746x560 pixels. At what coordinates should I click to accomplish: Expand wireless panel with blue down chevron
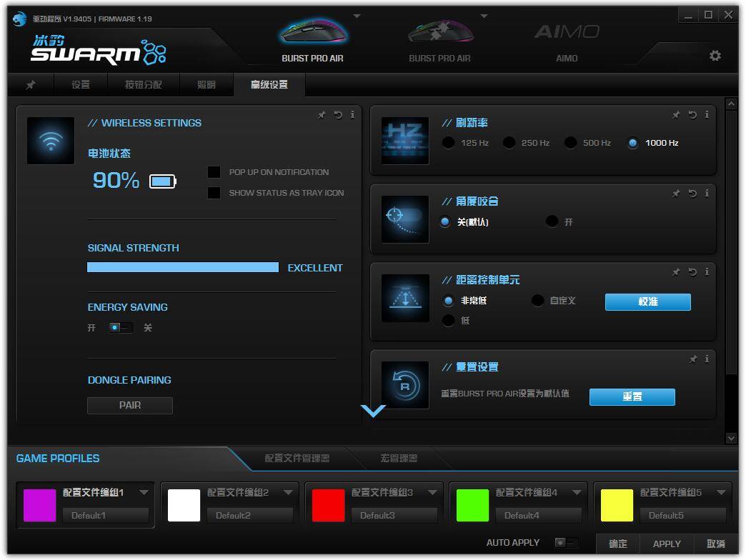(373, 411)
